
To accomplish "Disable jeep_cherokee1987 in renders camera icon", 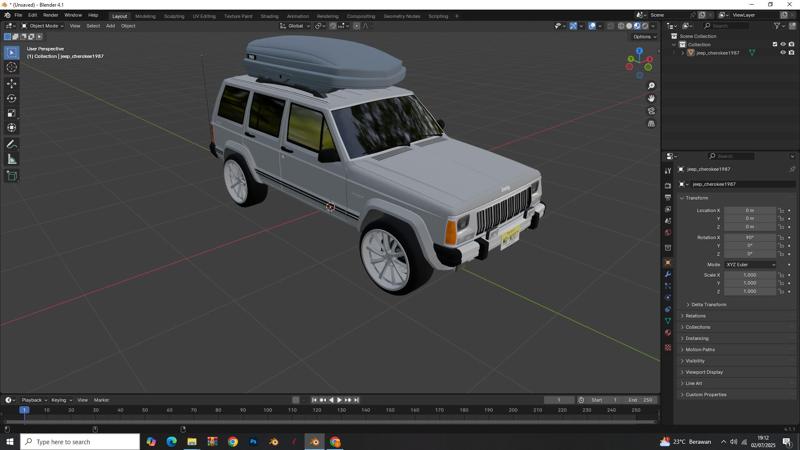I will (x=791, y=53).
